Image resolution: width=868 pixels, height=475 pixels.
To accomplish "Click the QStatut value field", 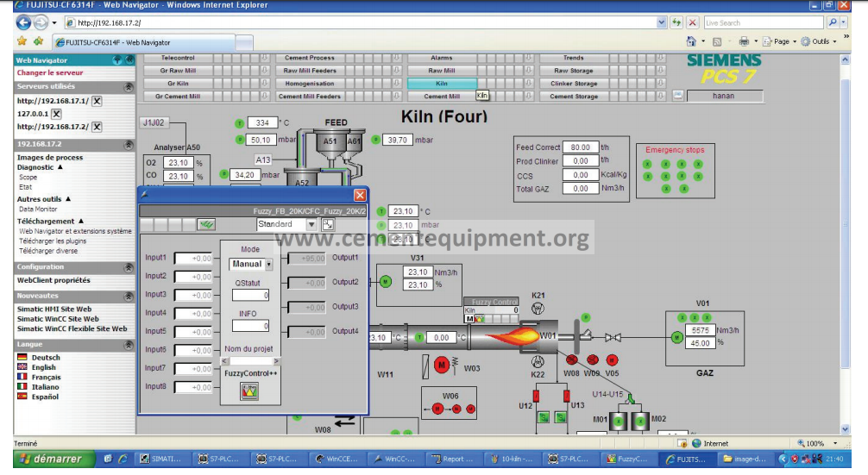I will tap(251, 296).
